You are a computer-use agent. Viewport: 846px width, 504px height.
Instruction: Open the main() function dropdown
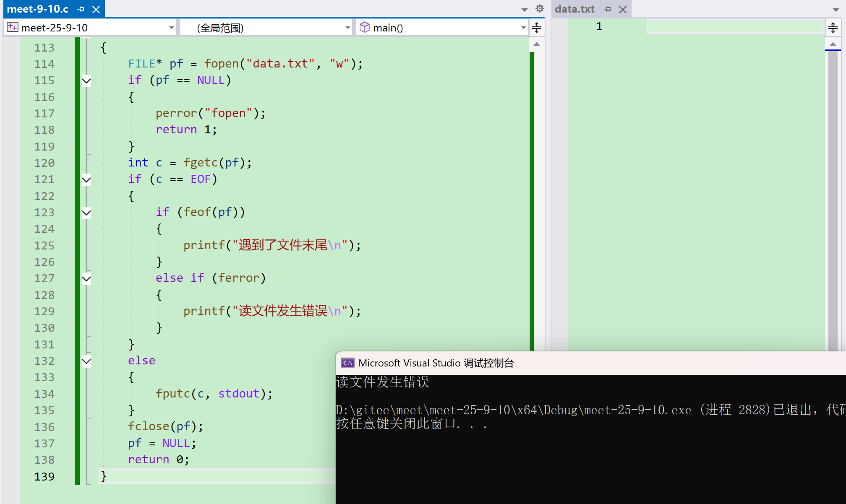(523, 28)
